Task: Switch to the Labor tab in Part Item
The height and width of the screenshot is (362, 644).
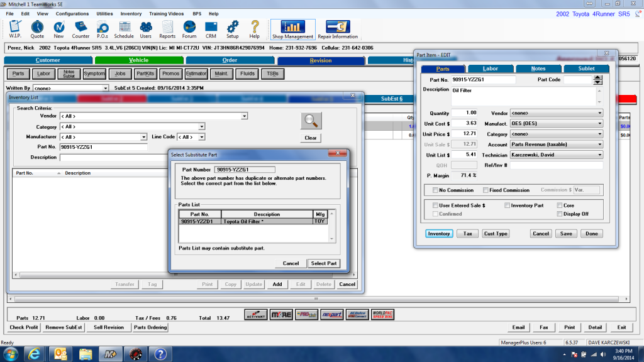Action: click(x=491, y=69)
